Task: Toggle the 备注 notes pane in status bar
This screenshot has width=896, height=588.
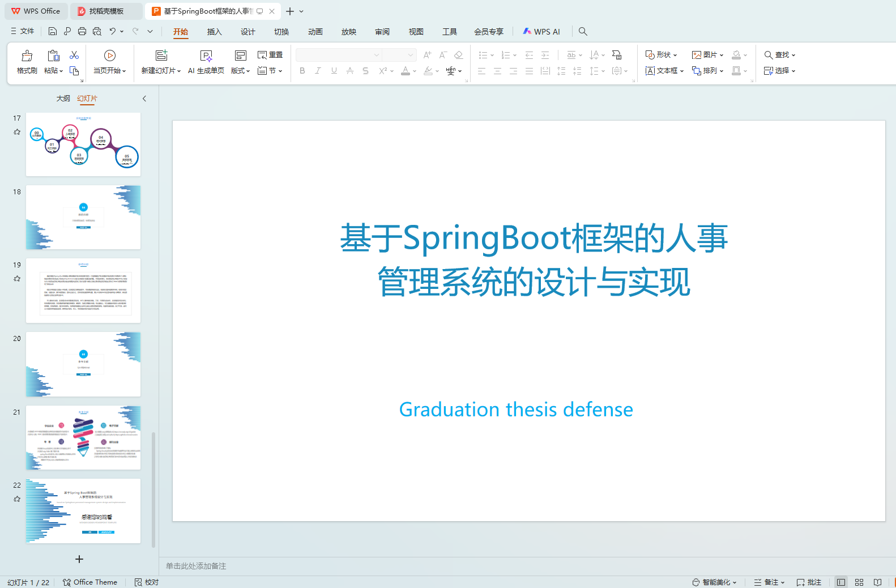Action: pyautogui.click(x=769, y=582)
